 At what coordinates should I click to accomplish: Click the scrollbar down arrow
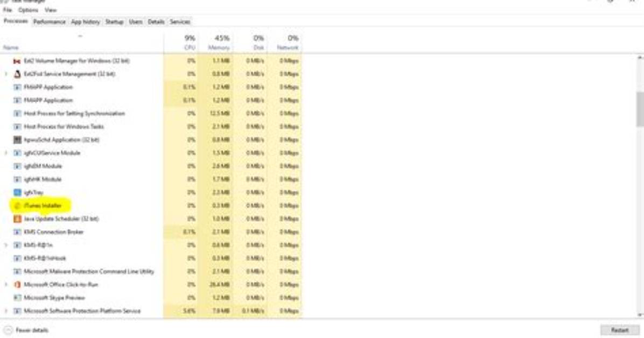pos(640,315)
